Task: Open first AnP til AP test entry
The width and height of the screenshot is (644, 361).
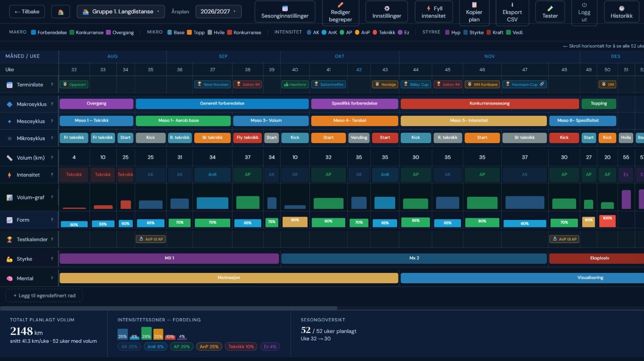Action: click(151, 239)
